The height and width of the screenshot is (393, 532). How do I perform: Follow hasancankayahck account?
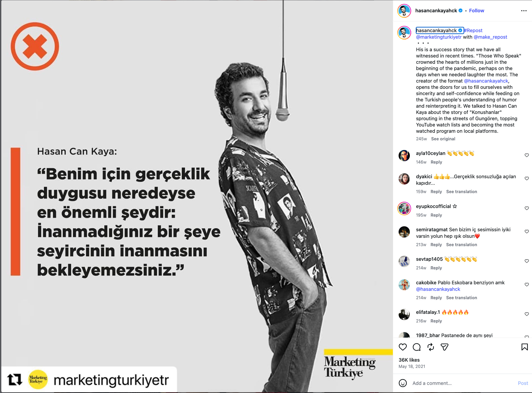(x=476, y=11)
